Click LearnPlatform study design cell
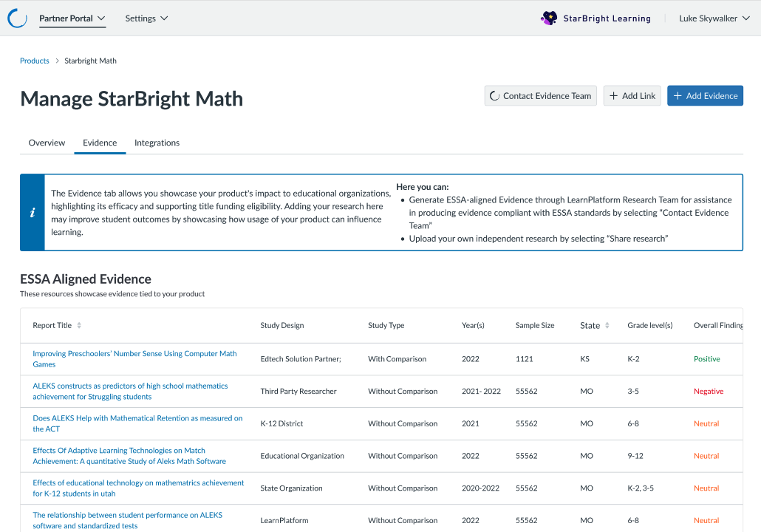 284,520
